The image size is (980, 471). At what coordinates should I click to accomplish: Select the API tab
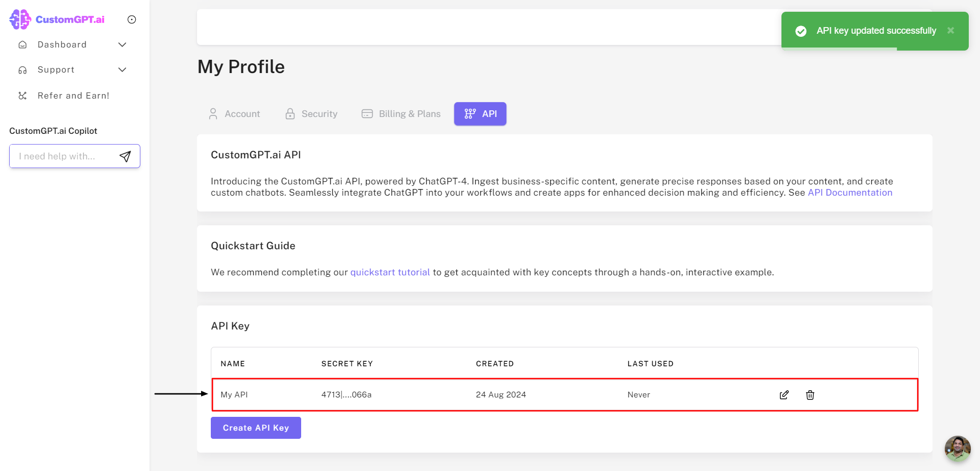click(x=480, y=114)
